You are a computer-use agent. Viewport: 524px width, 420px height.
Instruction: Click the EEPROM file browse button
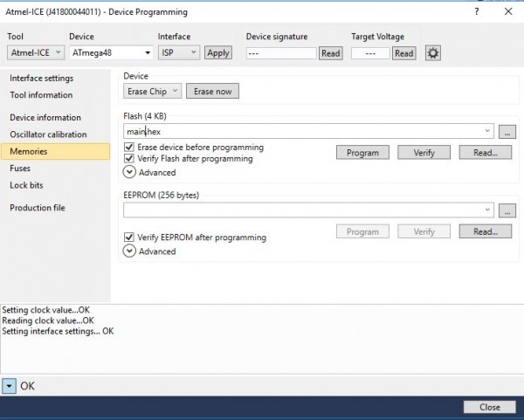pyautogui.click(x=509, y=210)
